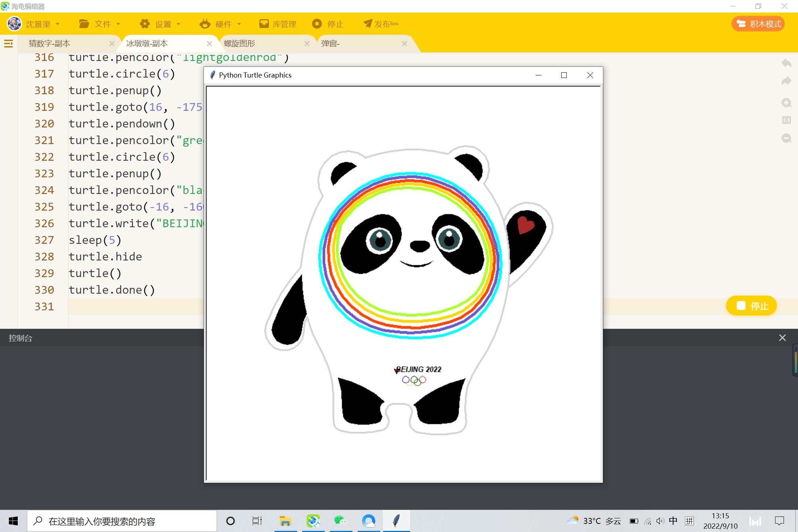
Task: Switch to the 弹窗- tab
Action: pos(330,44)
